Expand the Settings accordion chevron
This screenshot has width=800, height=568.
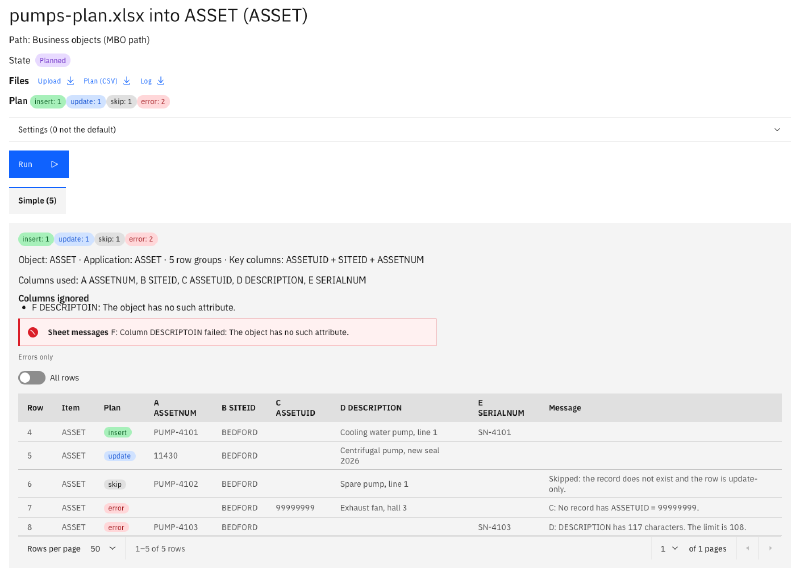click(777, 130)
